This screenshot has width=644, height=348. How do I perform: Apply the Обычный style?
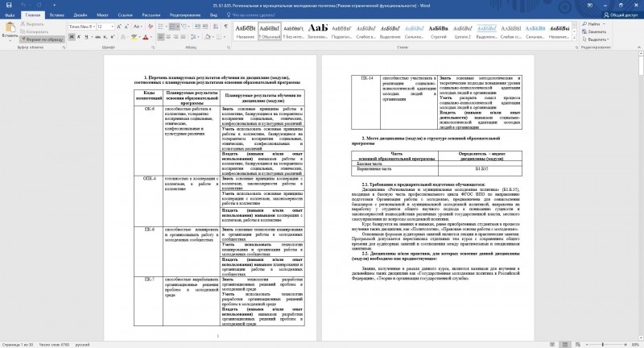click(x=270, y=31)
